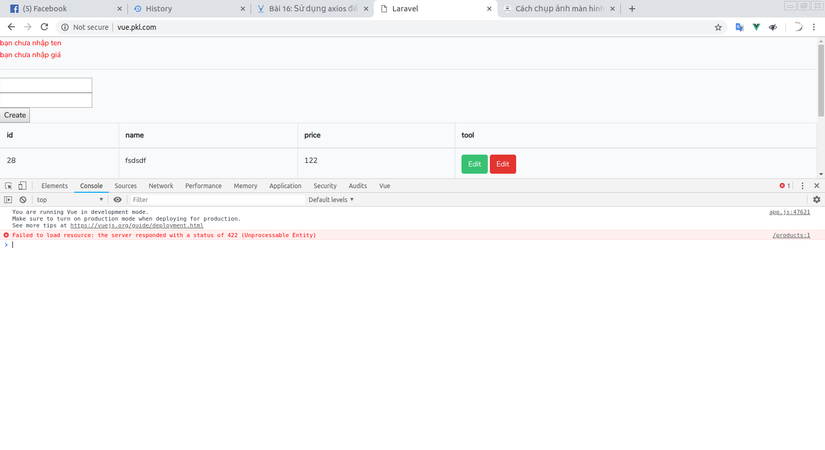Focus the console Filter field
825x450 pixels.
click(x=217, y=199)
